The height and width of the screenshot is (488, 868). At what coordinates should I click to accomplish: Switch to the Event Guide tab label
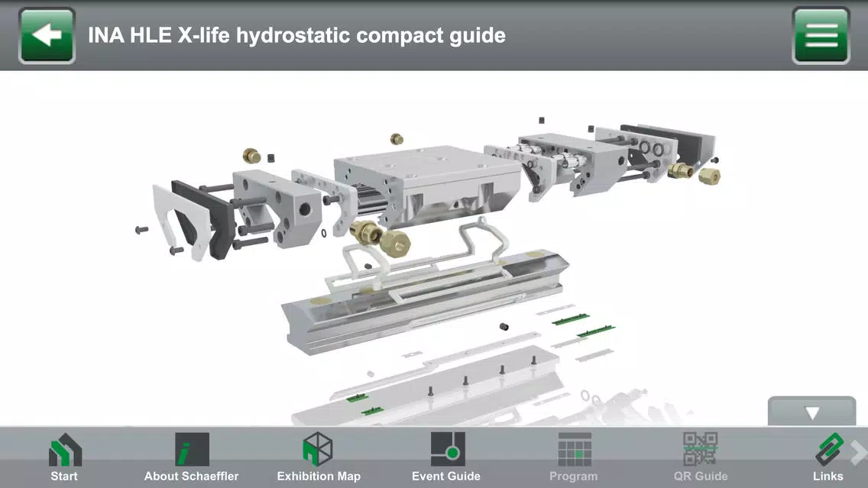[446, 476]
